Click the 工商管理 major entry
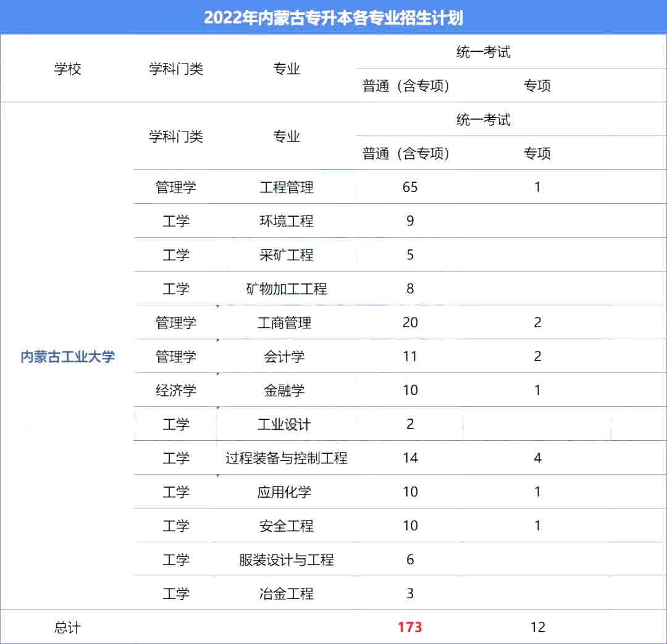The image size is (667, 644). tap(286, 322)
